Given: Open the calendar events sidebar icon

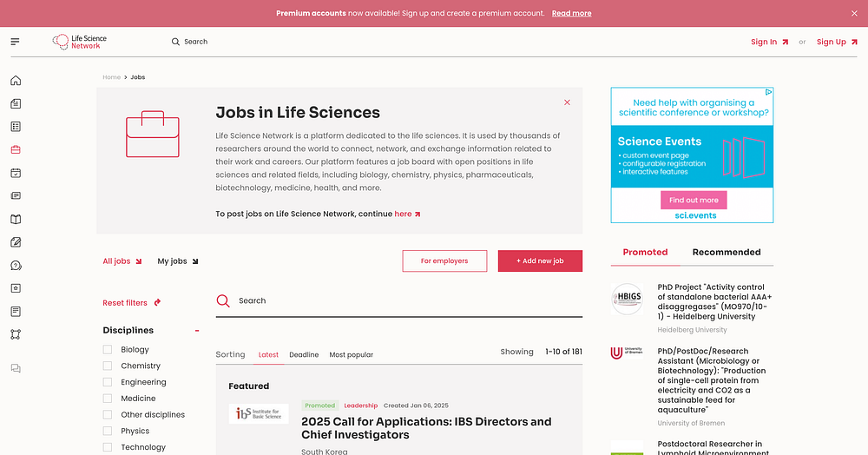Looking at the screenshot, I should point(16,173).
